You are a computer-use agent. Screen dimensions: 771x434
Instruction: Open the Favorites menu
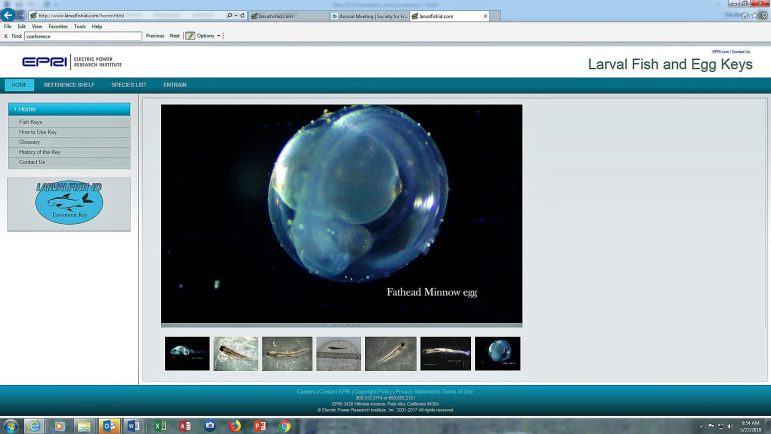coord(58,27)
